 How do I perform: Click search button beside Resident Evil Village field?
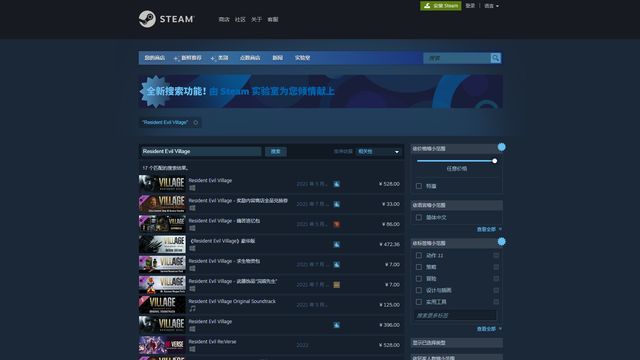(x=276, y=151)
